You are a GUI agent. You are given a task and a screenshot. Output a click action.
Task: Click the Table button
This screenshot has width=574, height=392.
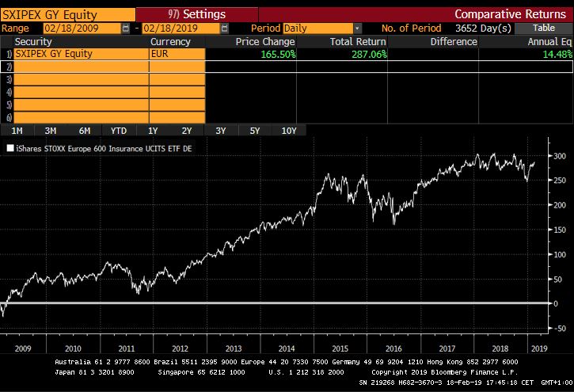pyautogui.click(x=544, y=29)
